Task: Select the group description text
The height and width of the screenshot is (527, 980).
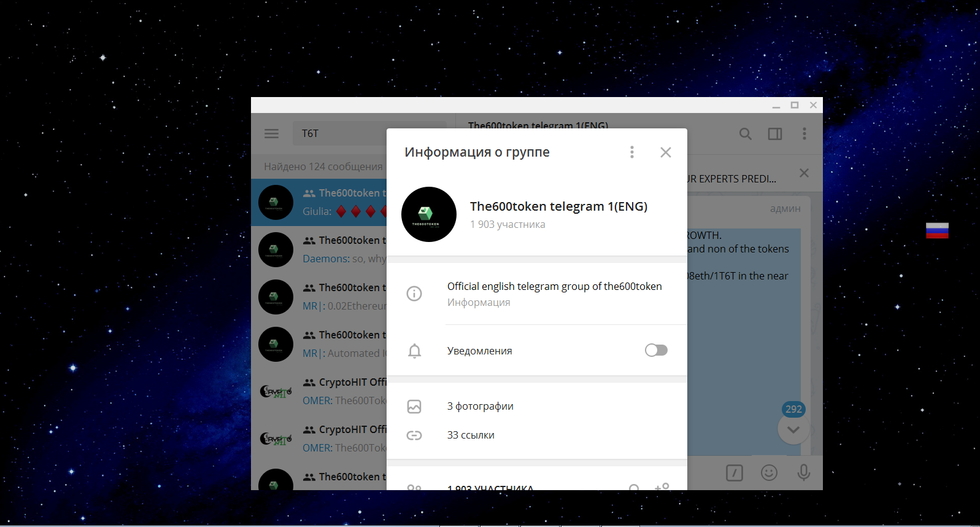Action: [x=555, y=286]
